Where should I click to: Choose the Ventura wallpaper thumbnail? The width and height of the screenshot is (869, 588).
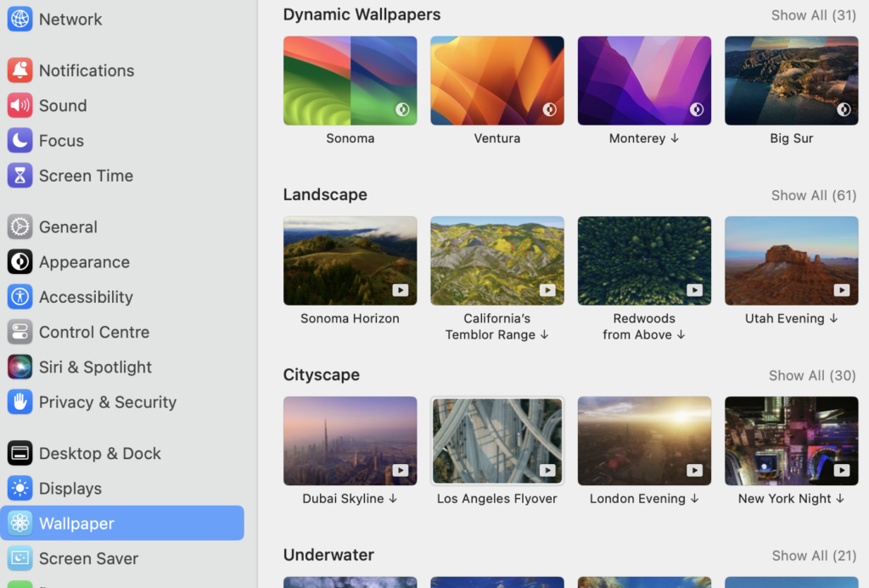point(496,81)
